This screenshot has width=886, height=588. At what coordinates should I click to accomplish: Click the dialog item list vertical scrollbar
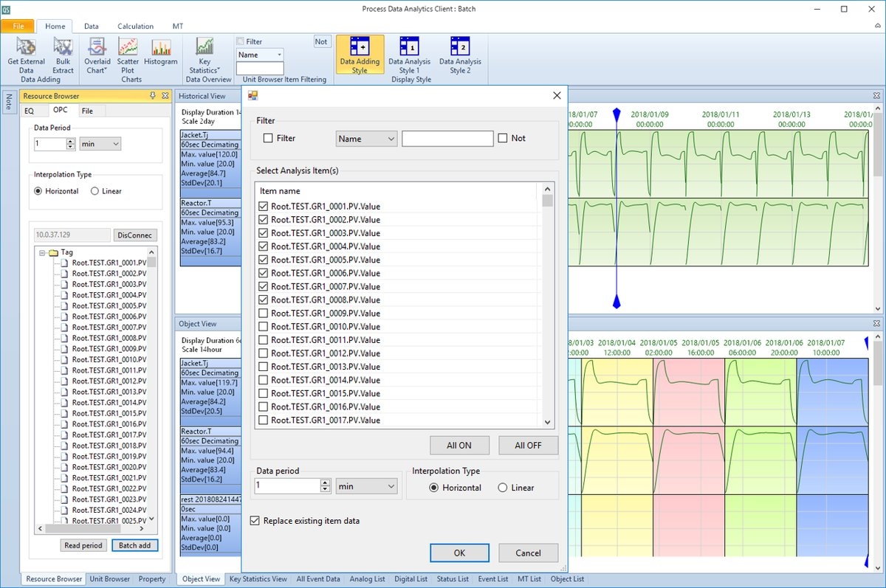pos(547,305)
